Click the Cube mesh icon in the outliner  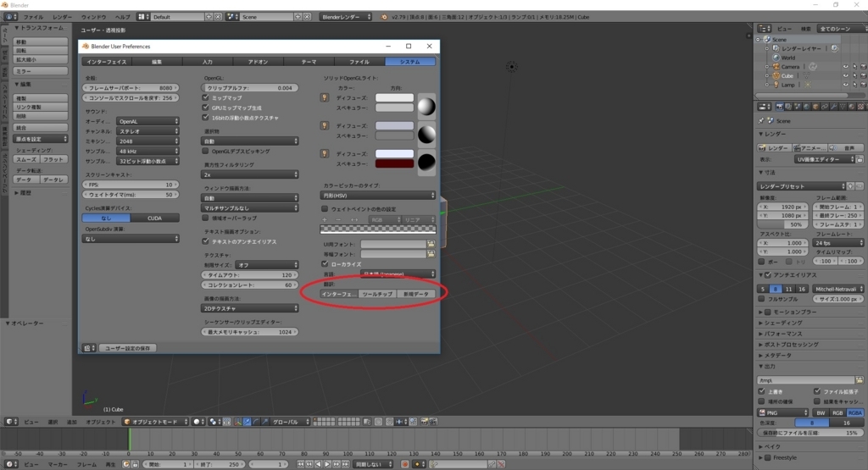(x=776, y=75)
